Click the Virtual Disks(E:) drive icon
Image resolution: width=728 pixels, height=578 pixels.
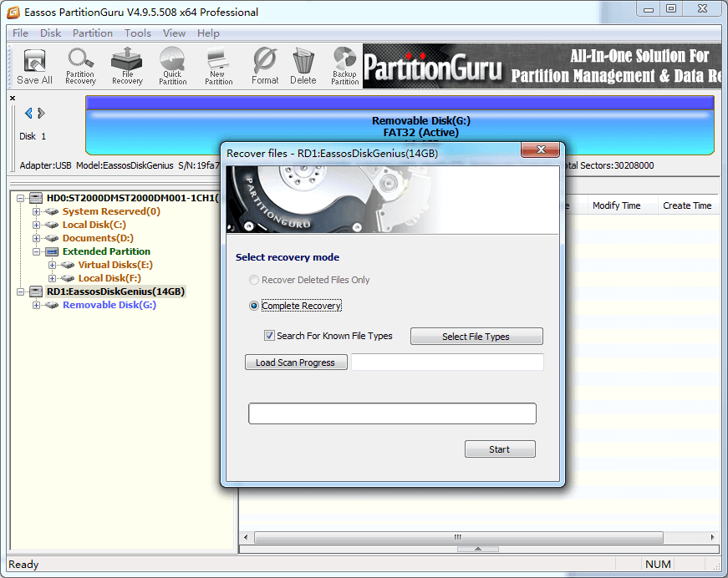pyautogui.click(x=68, y=265)
